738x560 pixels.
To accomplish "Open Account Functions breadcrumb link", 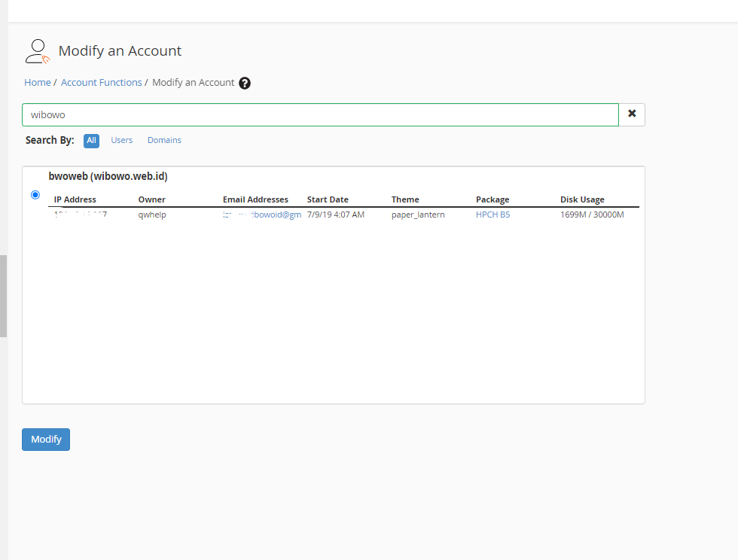I will (101, 83).
